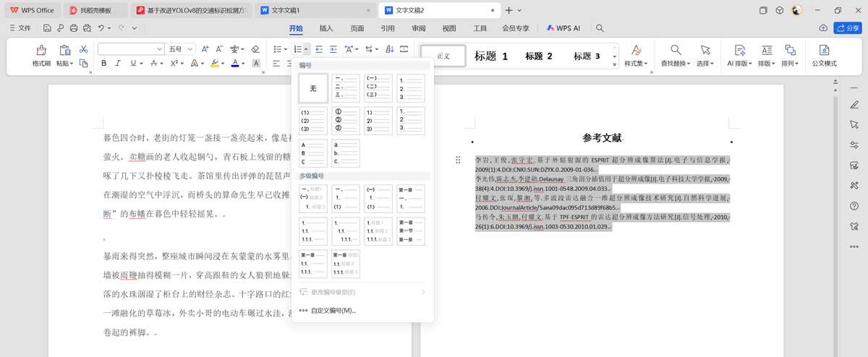Switch to the 审阅 ribbon tab
The width and height of the screenshot is (868, 357).
pyautogui.click(x=419, y=28)
